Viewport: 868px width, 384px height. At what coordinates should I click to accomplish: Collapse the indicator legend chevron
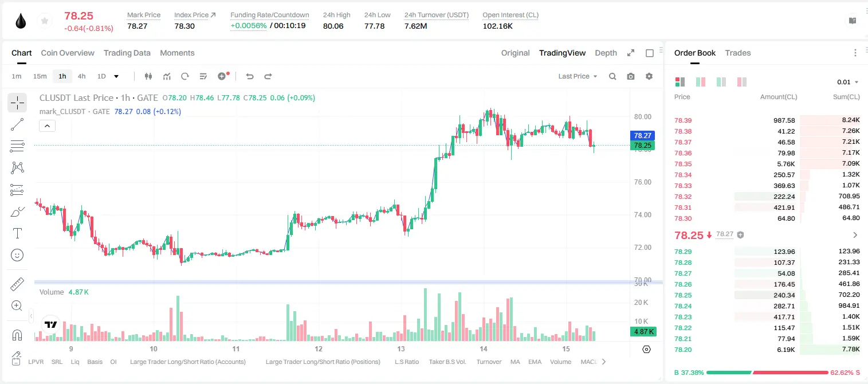(47, 126)
